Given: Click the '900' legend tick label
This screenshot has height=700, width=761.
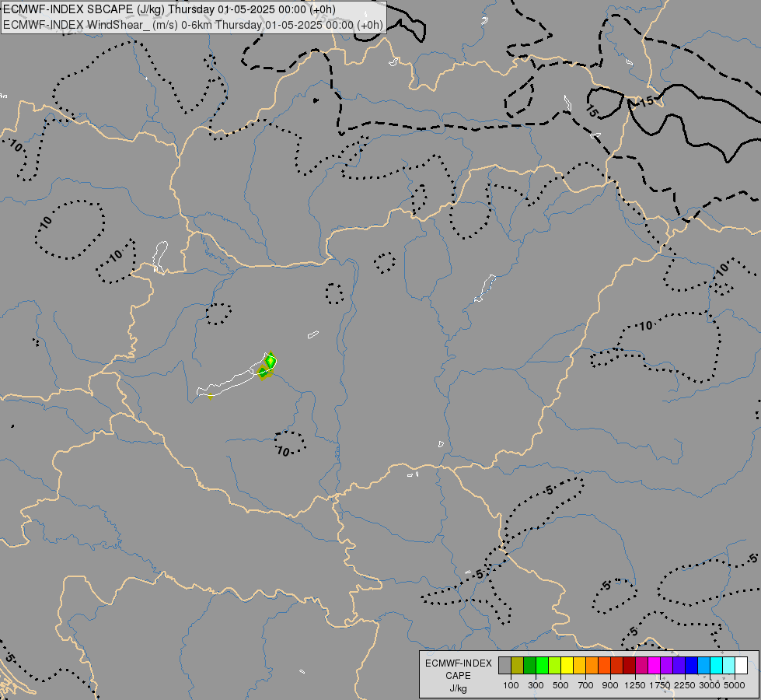Looking at the screenshot, I should pyautogui.click(x=610, y=685).
